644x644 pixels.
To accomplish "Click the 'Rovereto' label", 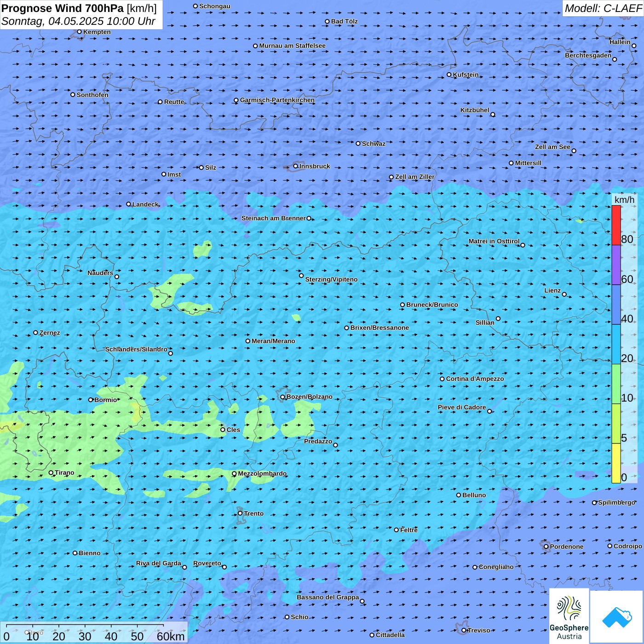I will point(207,563).
